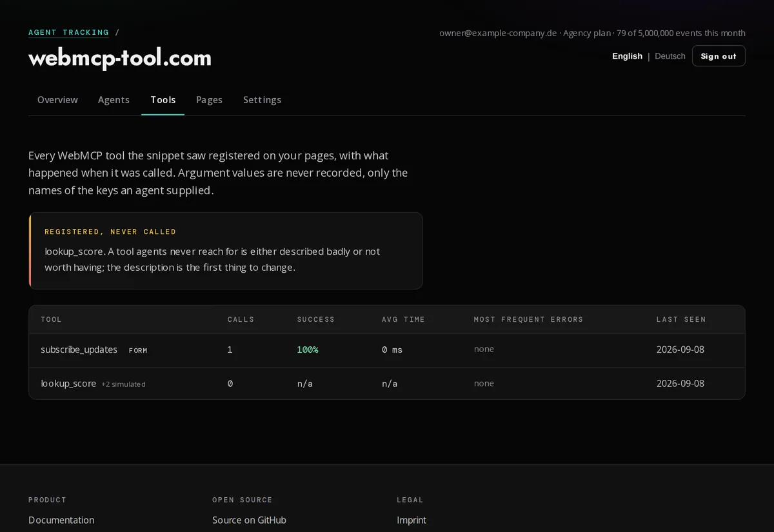Click last seen date in subscribe_updates row
Viewport: 774px width, 532px height.
(x=680, y=350)
